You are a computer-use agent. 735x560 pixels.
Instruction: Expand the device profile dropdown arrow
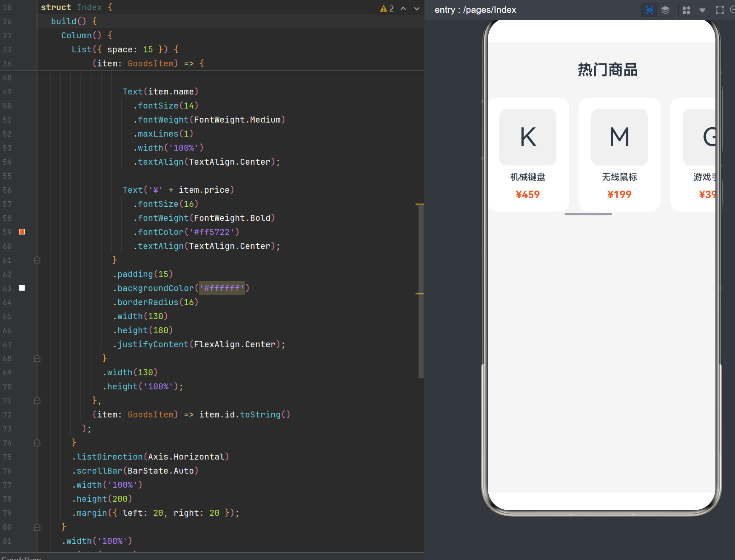(x=702, y=10)
